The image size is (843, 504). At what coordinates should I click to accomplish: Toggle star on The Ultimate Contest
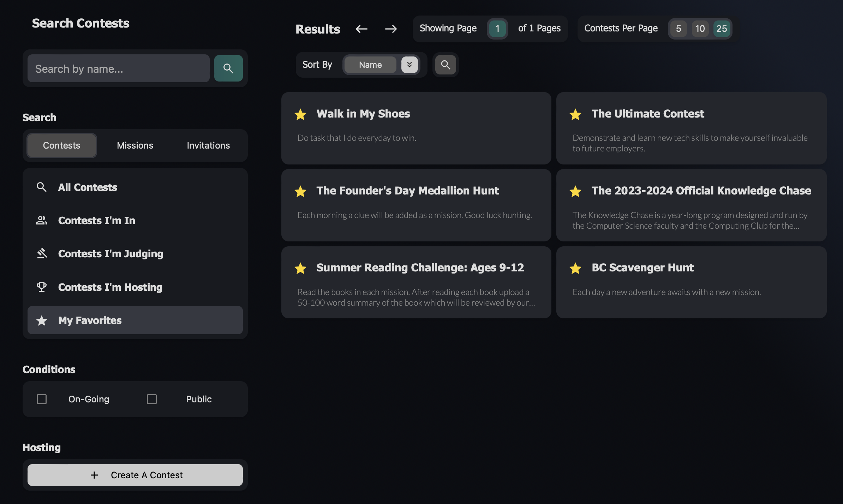coord(575,114)
